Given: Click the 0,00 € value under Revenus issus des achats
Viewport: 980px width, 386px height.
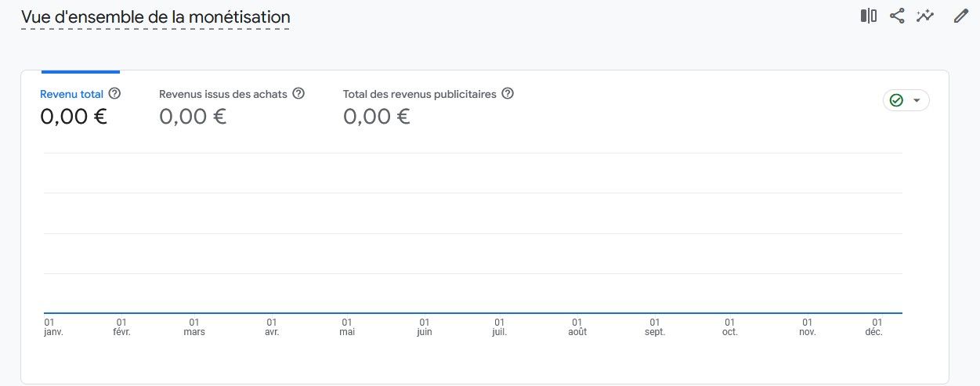Looking at the screenshot, I should coord(193,117).
